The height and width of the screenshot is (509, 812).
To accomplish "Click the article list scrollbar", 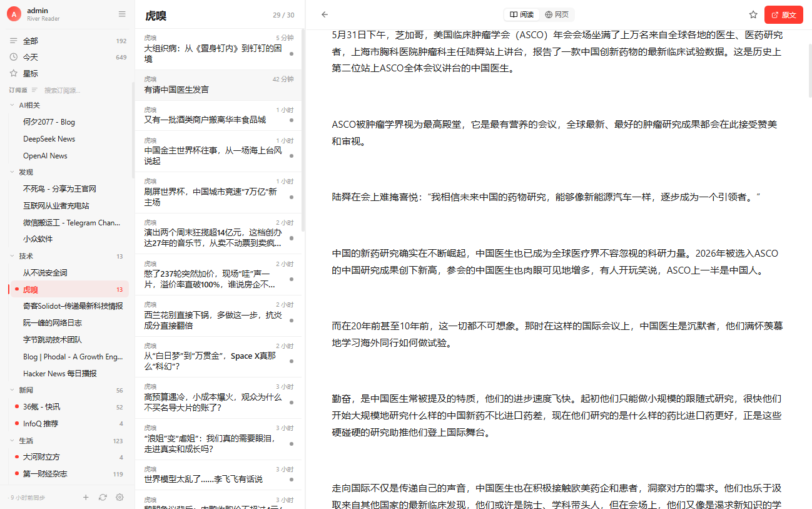I will tap(303, 130).
